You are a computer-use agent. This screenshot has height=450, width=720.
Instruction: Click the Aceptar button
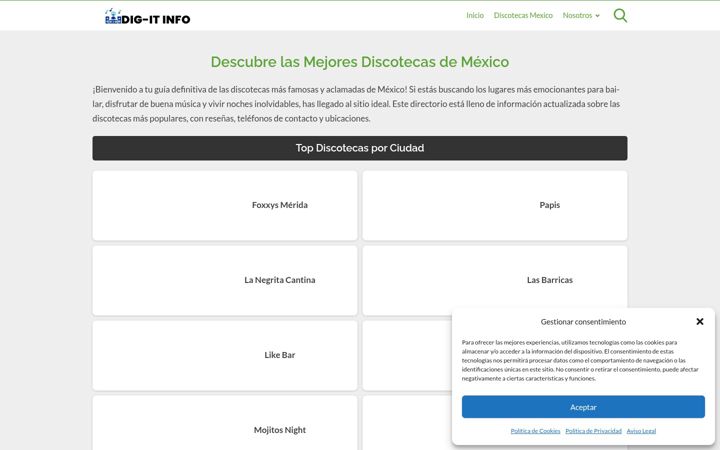[583, 407]
